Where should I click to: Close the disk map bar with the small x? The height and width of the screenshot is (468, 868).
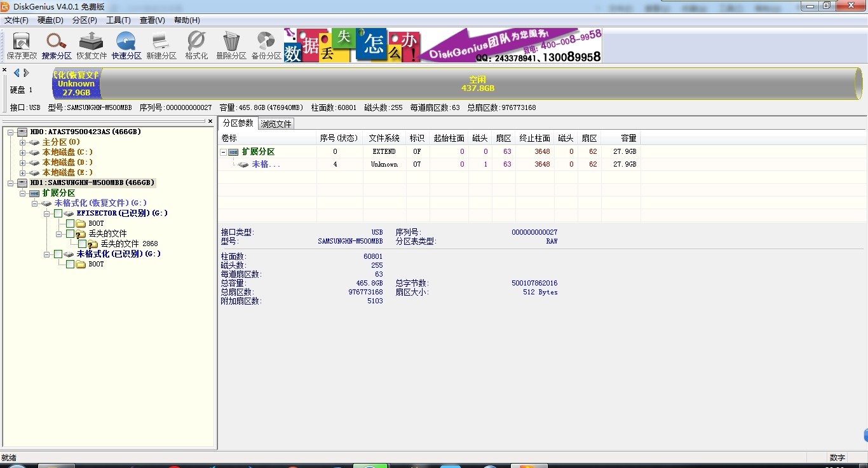[x=4, y=70]
